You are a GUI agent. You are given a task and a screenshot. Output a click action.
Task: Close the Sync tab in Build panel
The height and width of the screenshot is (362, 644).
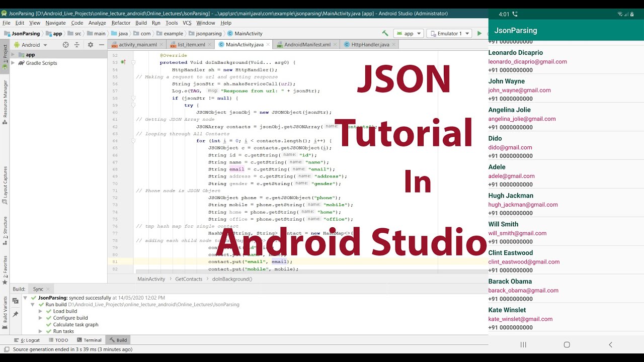pos(49,289)
